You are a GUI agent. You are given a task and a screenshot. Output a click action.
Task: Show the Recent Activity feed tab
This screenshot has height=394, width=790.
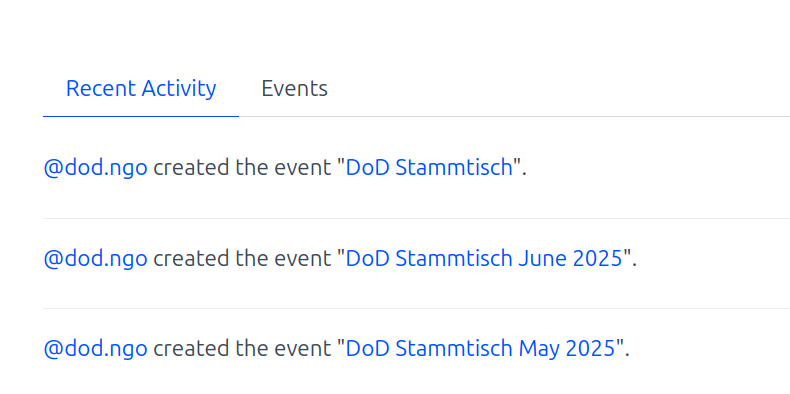click(141, 89)
